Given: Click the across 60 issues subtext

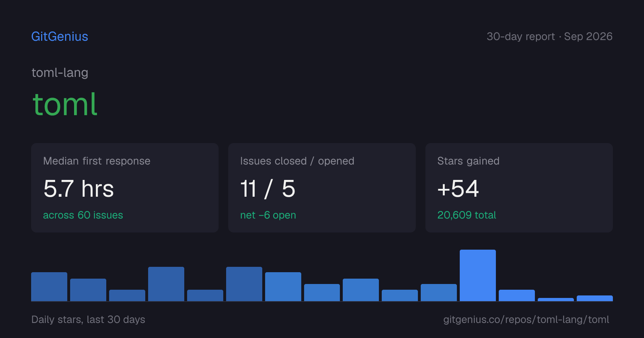Looking at the screenshot, I should 83,215.
